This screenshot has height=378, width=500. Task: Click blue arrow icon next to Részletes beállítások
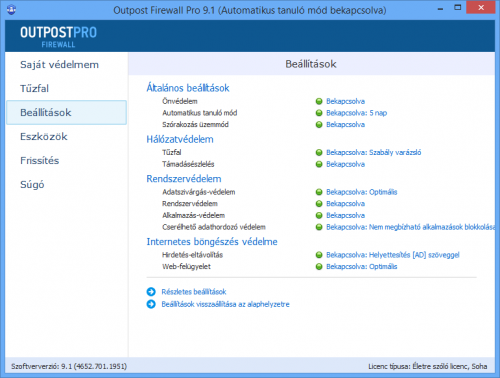[151, 292]
